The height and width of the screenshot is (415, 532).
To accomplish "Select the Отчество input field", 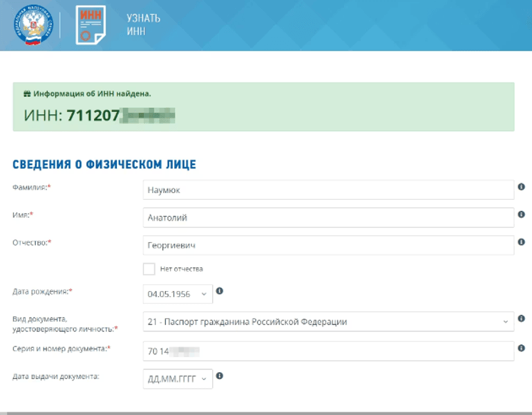I will (x=328, y=245).
